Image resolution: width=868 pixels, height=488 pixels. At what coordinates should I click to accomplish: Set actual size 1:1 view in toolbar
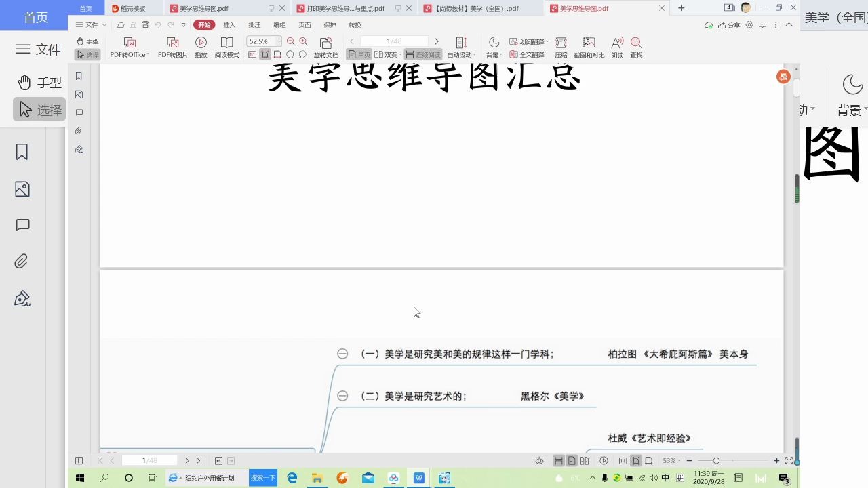(252, 54)
